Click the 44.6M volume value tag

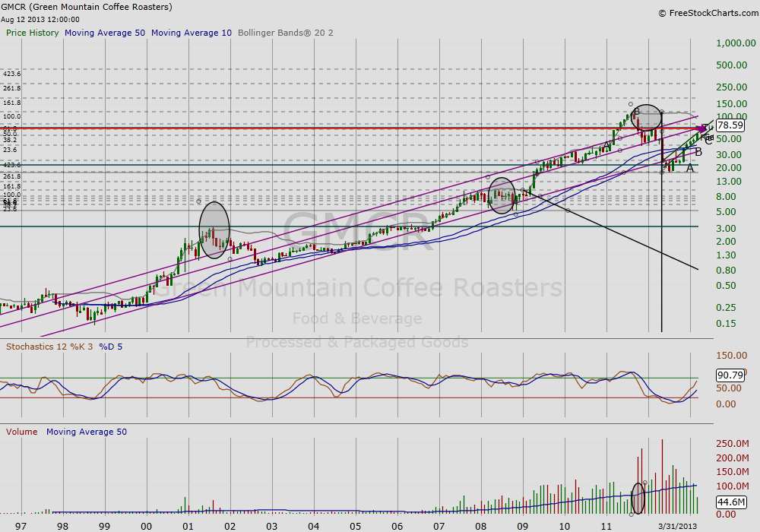730,502
